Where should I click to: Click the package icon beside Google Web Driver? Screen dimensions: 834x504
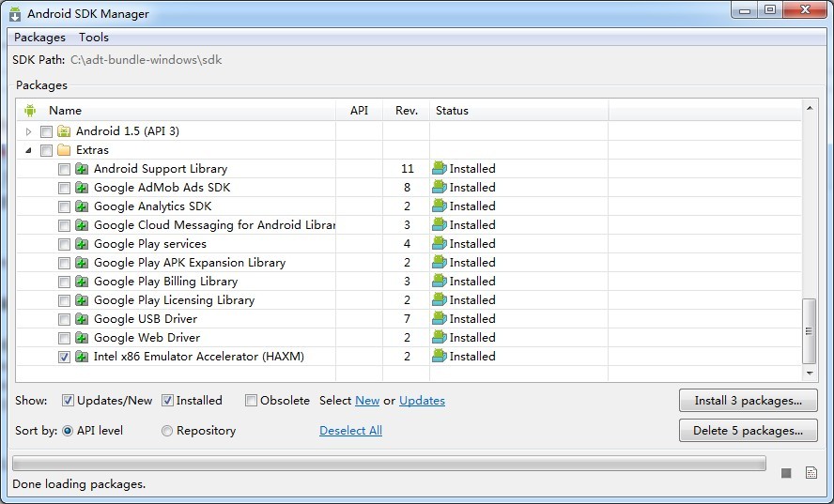[x=82, y=338]
